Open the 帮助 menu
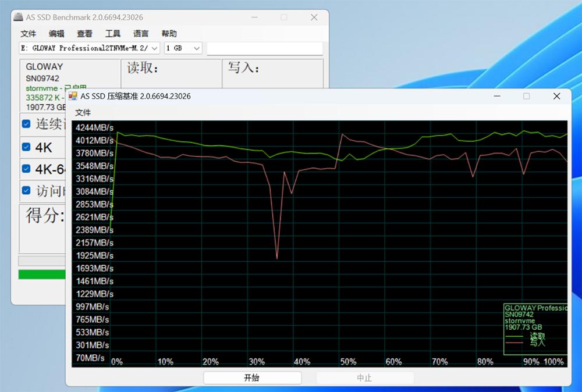 [169, 34]
